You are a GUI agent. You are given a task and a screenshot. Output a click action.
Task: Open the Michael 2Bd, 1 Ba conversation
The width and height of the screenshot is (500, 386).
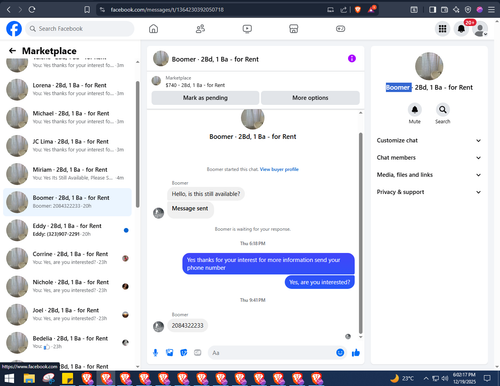pos(67,117)
